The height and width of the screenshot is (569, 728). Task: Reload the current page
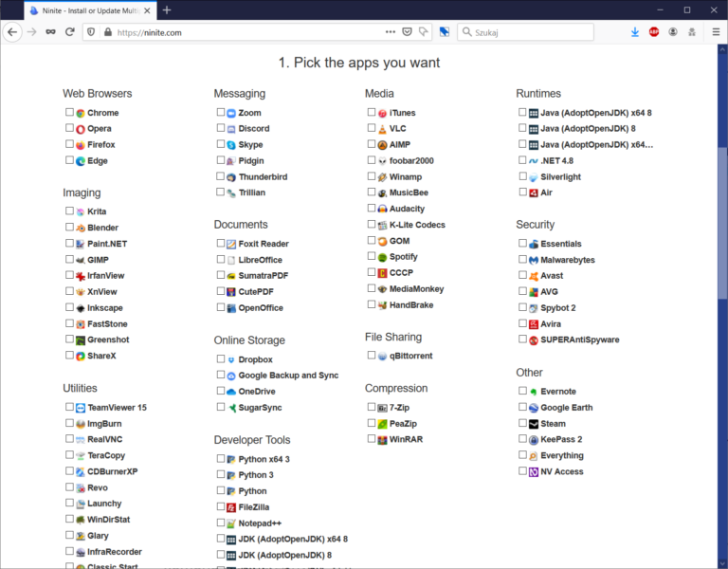[x=69, y=32]
